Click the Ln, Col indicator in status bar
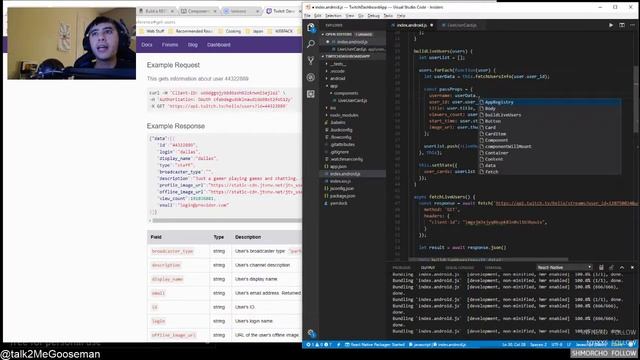Image resolution: width=640 pixels, height=360 pixels. 513,345
